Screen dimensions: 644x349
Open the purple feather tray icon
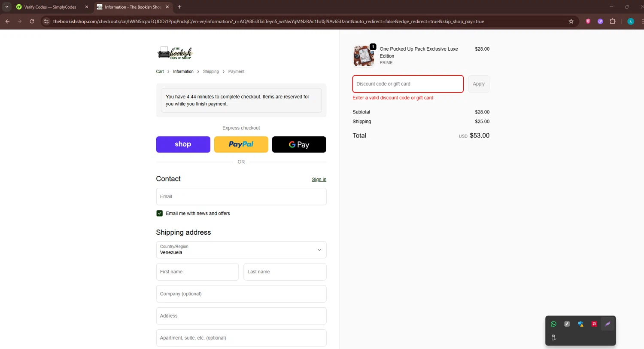608,324
